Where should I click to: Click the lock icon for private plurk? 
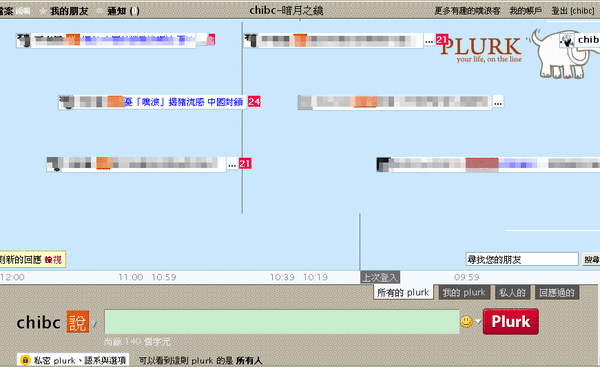pyautogui.click(x=25, y=360)
